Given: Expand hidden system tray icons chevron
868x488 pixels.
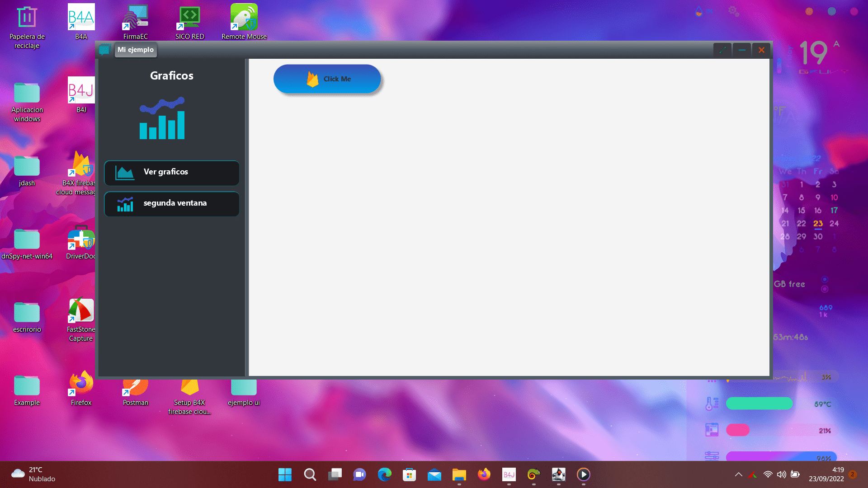Looking at the screenshot, I should coord(738,474).
